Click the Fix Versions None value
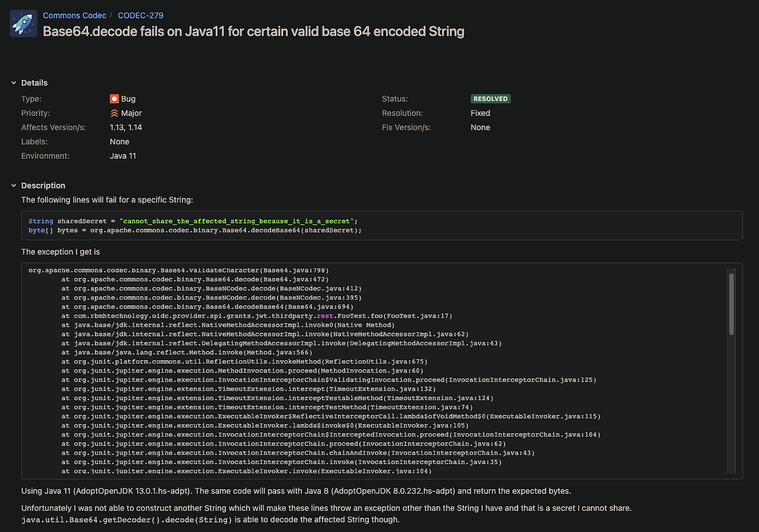759x532 pixels. (480, 127)
